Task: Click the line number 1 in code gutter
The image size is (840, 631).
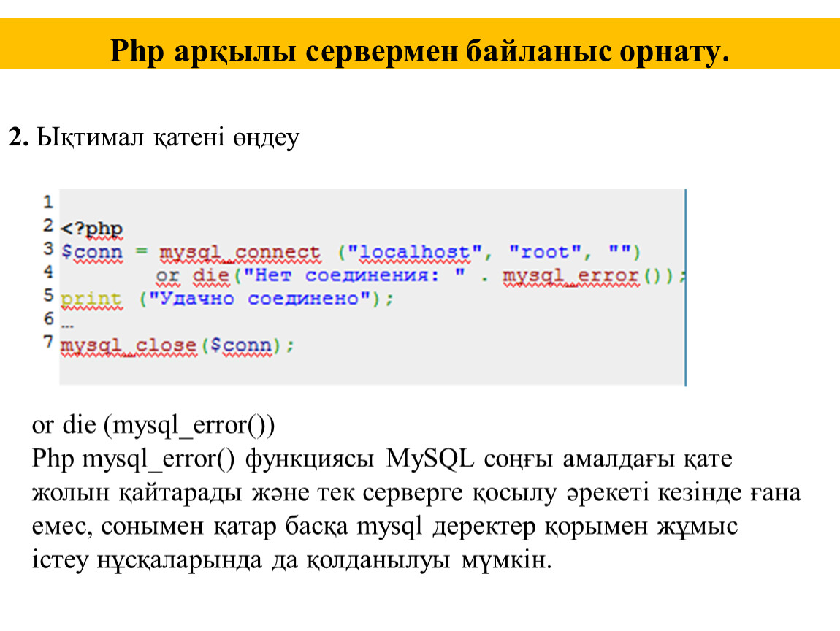Action: pos(48,202)
